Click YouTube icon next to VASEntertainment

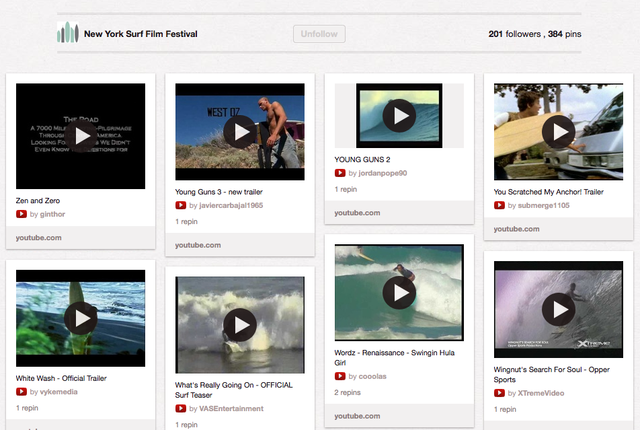click(180, 408)
